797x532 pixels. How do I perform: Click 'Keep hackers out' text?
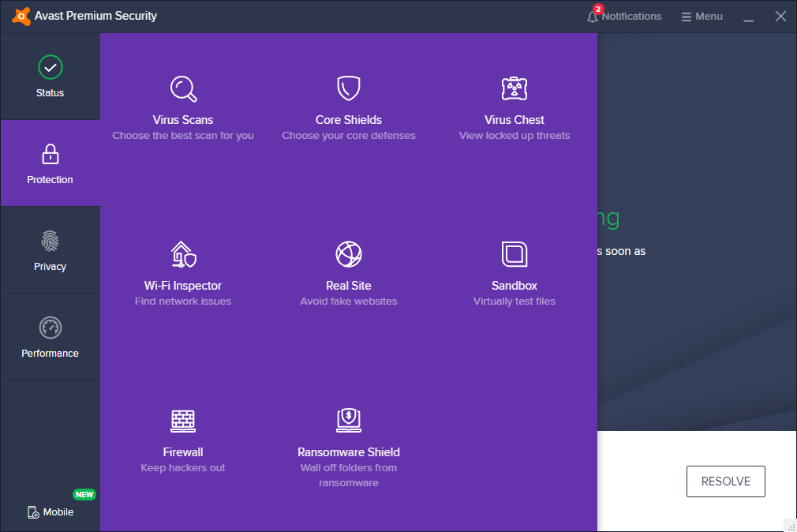183,468
